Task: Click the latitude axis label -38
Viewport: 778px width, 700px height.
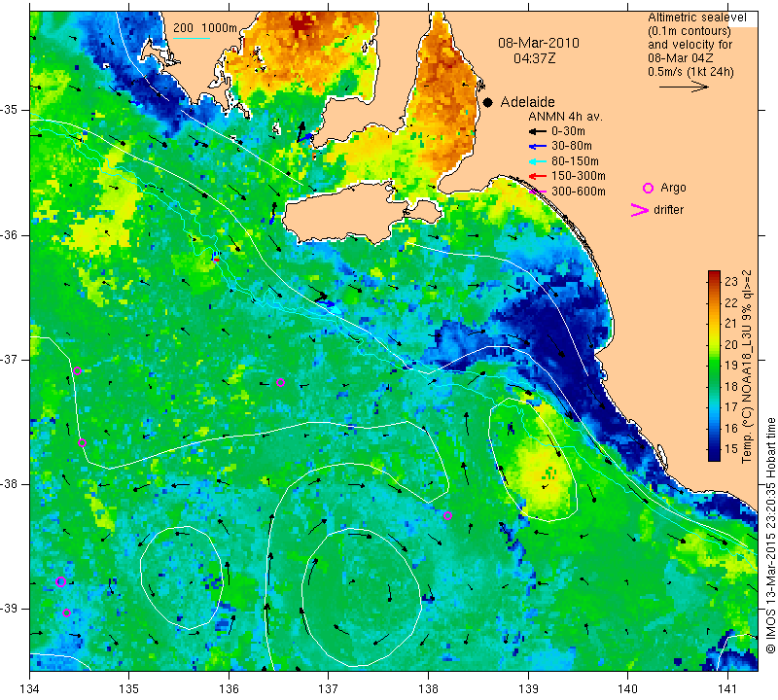Action: coord(9,484)
